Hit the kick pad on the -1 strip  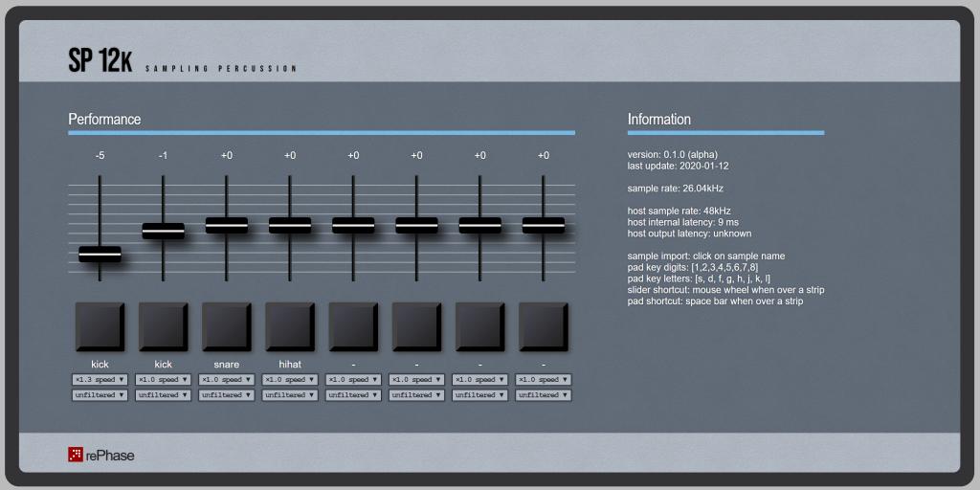[x=163, y=327]
